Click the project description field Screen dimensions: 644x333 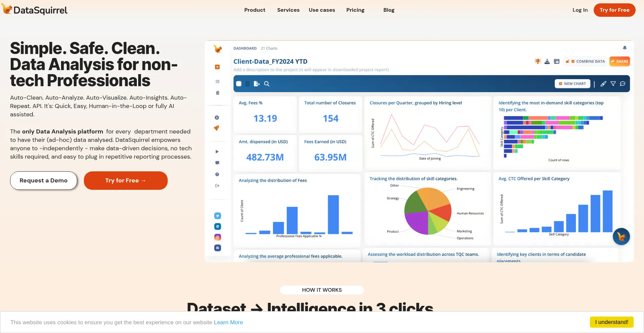pyautogui.click(x=311, y=69)
